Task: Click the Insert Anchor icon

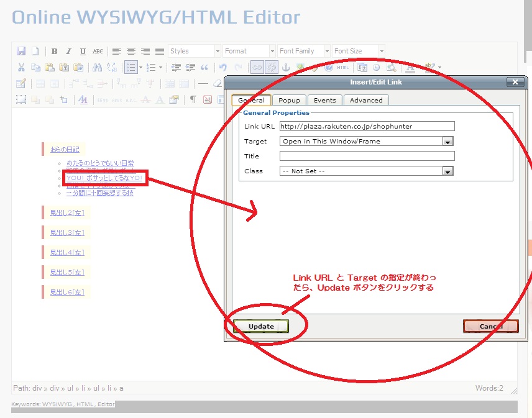Action: click(x=287, y=68)
